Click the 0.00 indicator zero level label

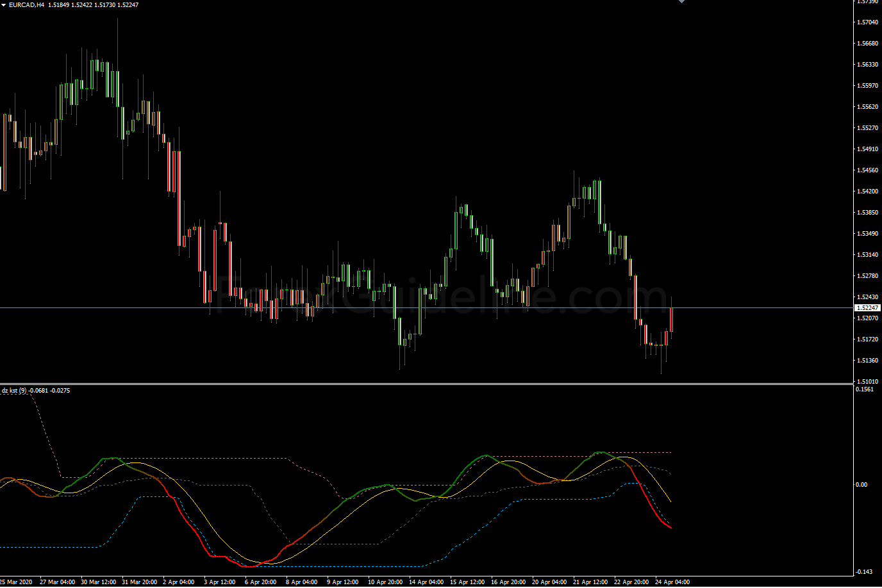pos(861,485)
